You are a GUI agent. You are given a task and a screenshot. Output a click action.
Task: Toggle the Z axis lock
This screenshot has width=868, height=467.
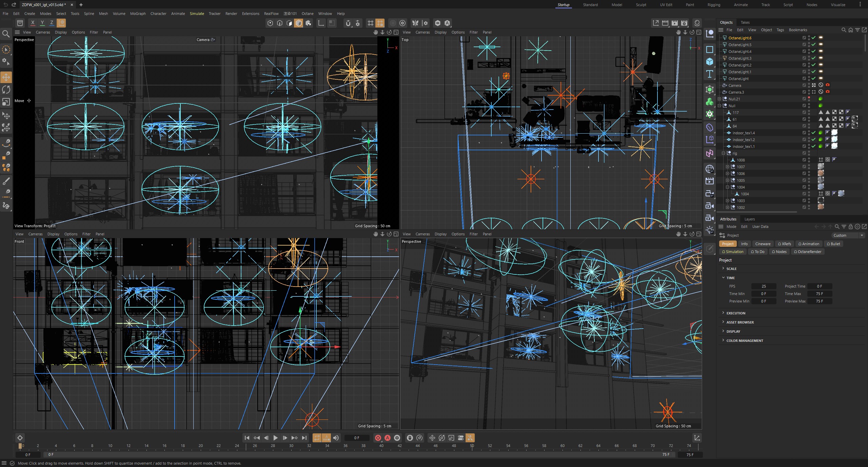tap(52, 23)
